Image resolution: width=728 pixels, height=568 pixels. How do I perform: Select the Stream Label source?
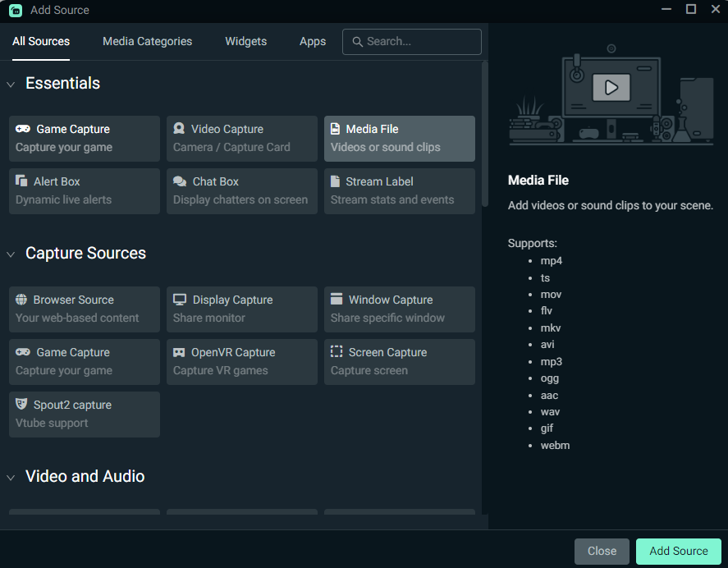[x=399, y=190]
